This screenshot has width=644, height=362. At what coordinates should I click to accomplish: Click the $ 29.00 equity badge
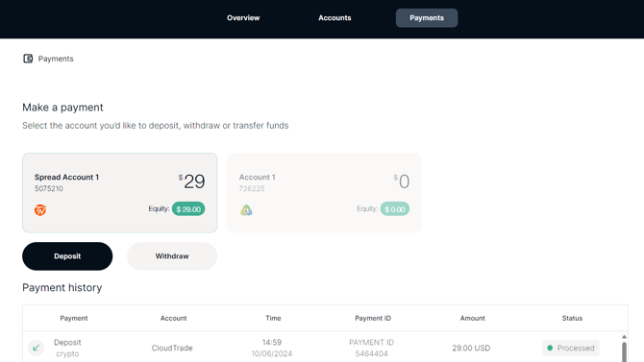click(188, 209)
